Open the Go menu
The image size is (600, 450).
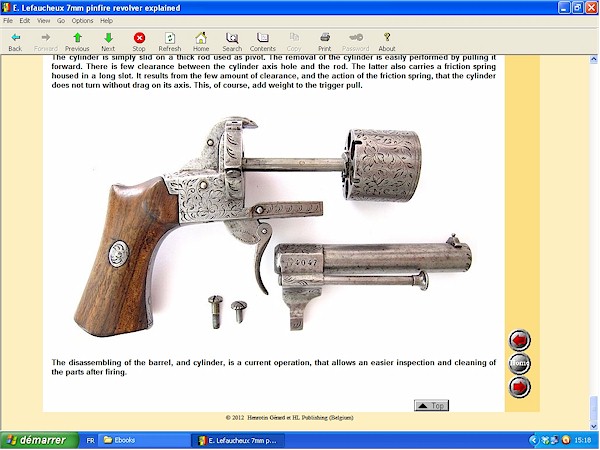tap(61, 21)
